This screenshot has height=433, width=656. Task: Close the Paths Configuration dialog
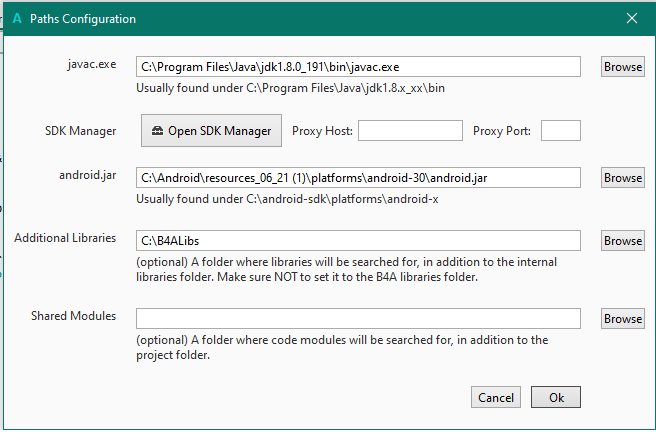(x=631, y=18)
